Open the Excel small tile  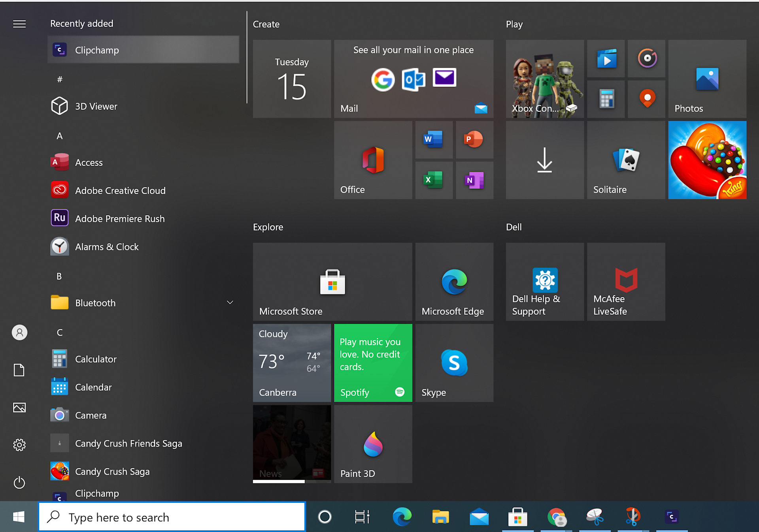(x=434, y=180)
